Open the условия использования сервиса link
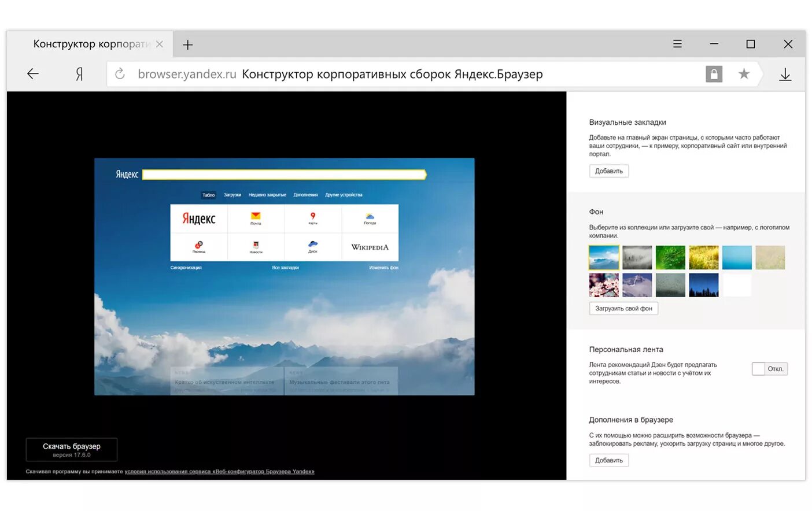812x511 pixels. 219,472
